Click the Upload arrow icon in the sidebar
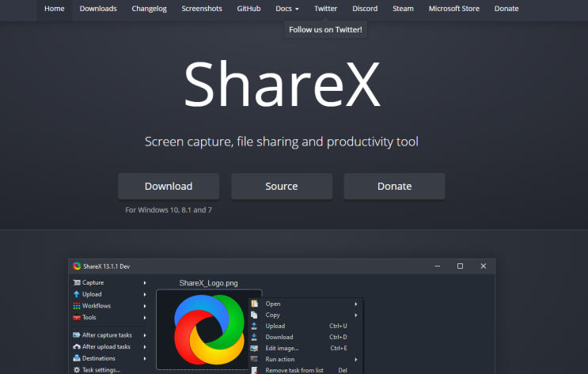The height and width of the screenshot is (374, 588). pos(77,294)
